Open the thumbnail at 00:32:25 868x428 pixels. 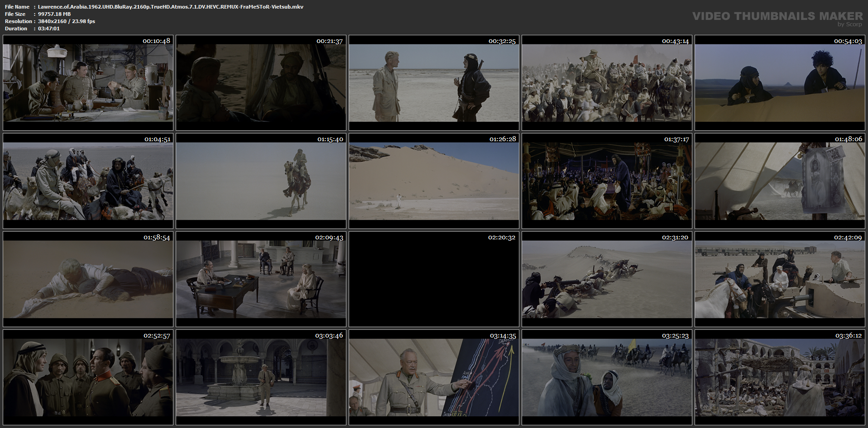pyautogui.click(x=434, y=83)
